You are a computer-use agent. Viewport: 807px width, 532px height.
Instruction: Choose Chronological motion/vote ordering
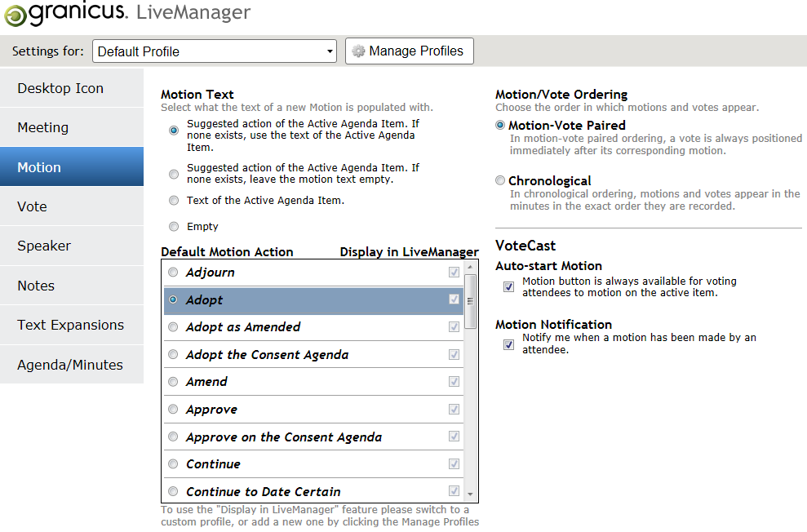click(x=499, y=180)
